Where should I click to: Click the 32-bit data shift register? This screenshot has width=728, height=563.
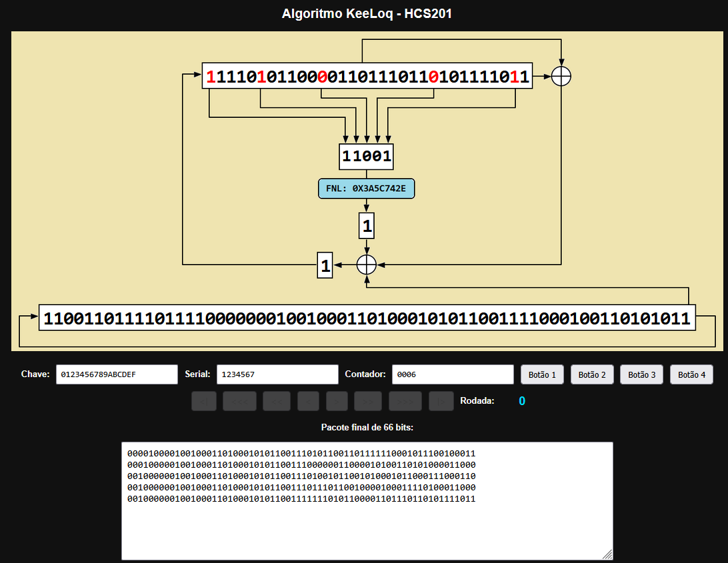(367, 76)
